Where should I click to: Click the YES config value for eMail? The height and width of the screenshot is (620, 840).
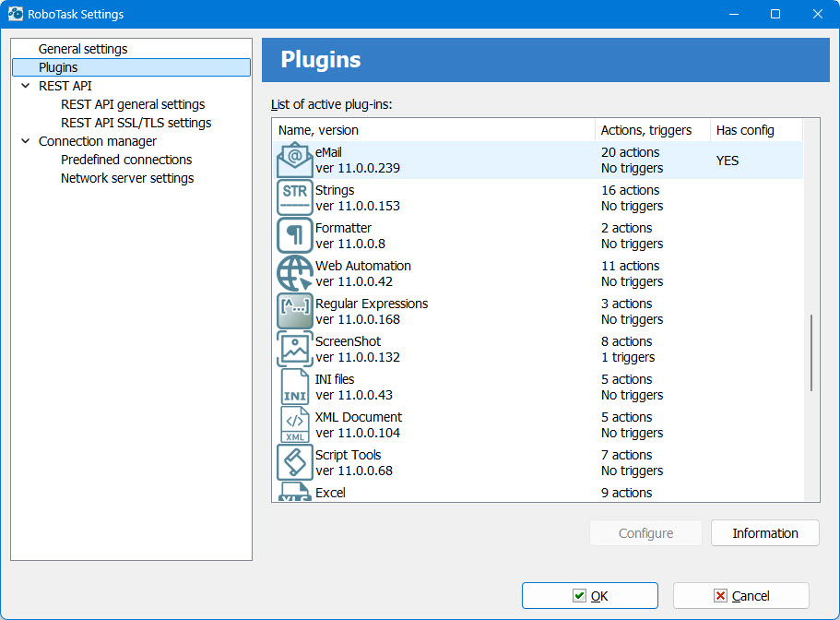(x=727, y=161)
